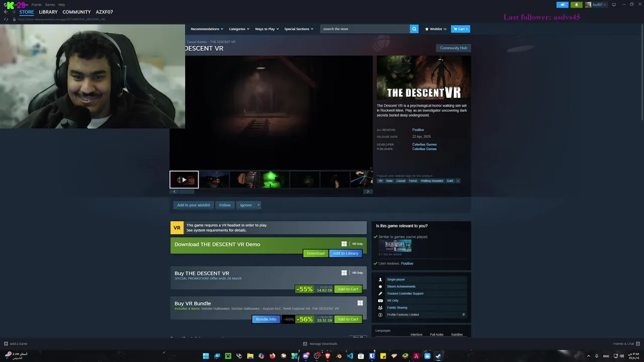Open Bitwarden shield icon on taskbar
The width and height of the screenshot is (644, 362).
(x=372, y=356)
